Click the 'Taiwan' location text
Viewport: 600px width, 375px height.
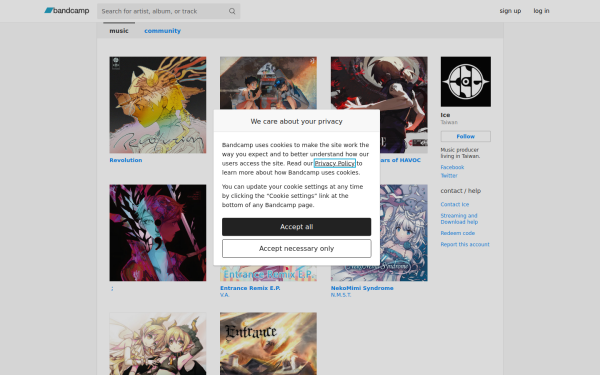(449, 122)
